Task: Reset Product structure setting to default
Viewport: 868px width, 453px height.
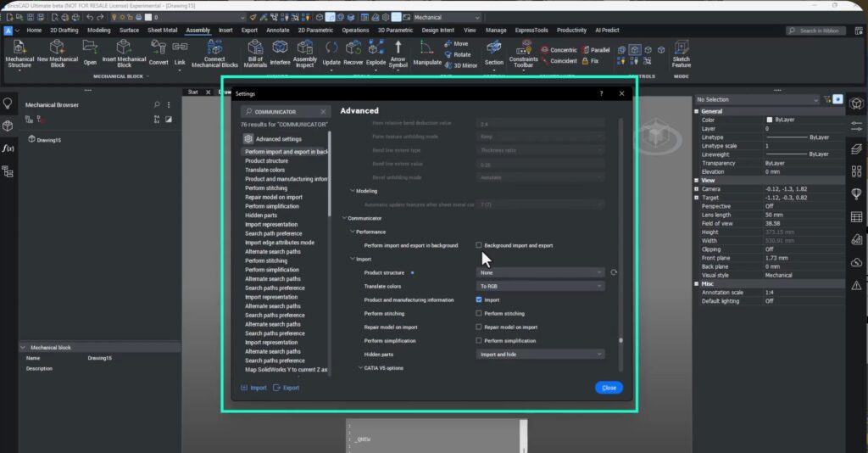Action: pos(614,272)
